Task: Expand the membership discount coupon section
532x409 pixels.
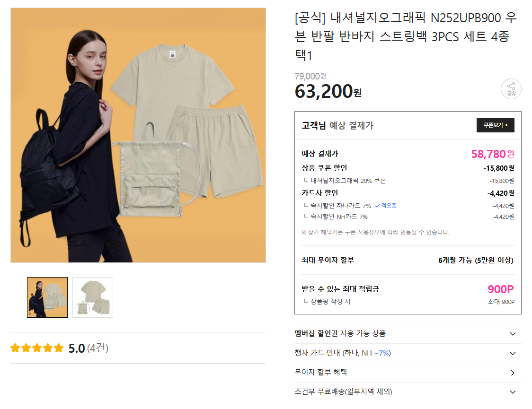Action: point(513,334)
